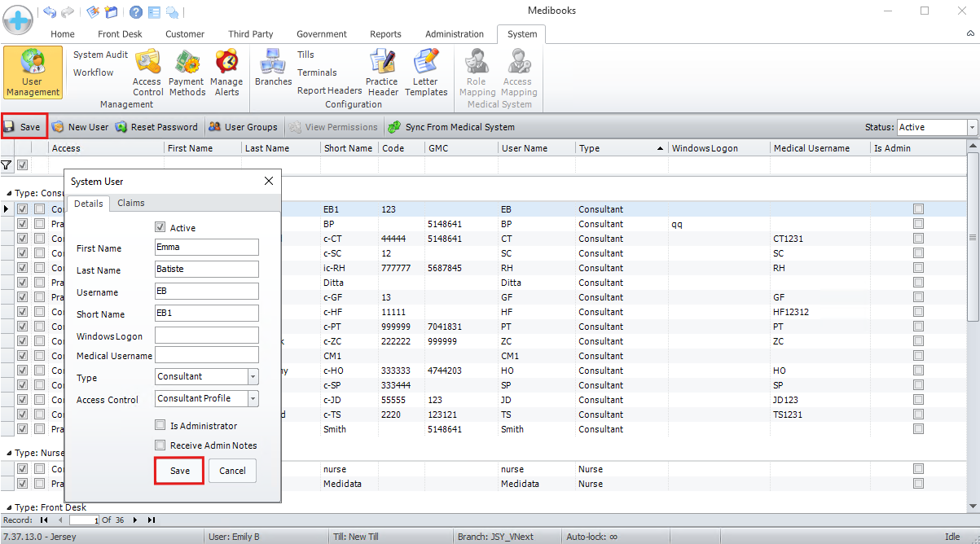
Task: Open the Type dropdown in dialog
Action: coord(253,377)
